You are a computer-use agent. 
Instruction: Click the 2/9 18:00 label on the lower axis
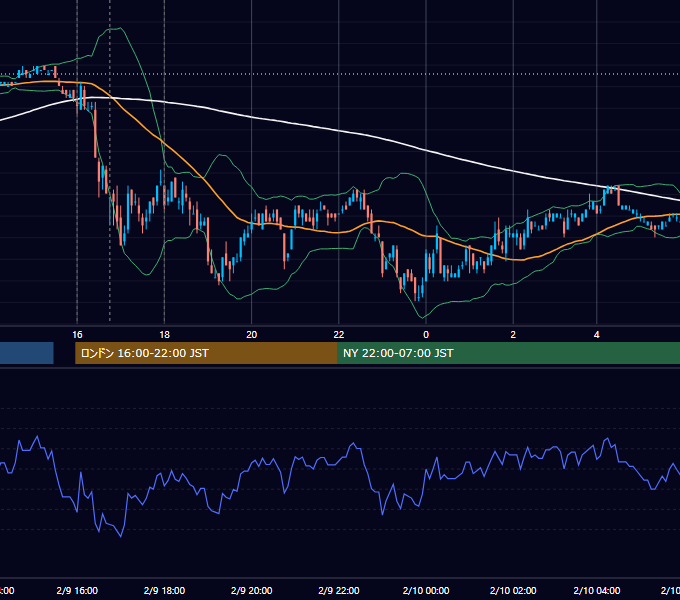164,590
